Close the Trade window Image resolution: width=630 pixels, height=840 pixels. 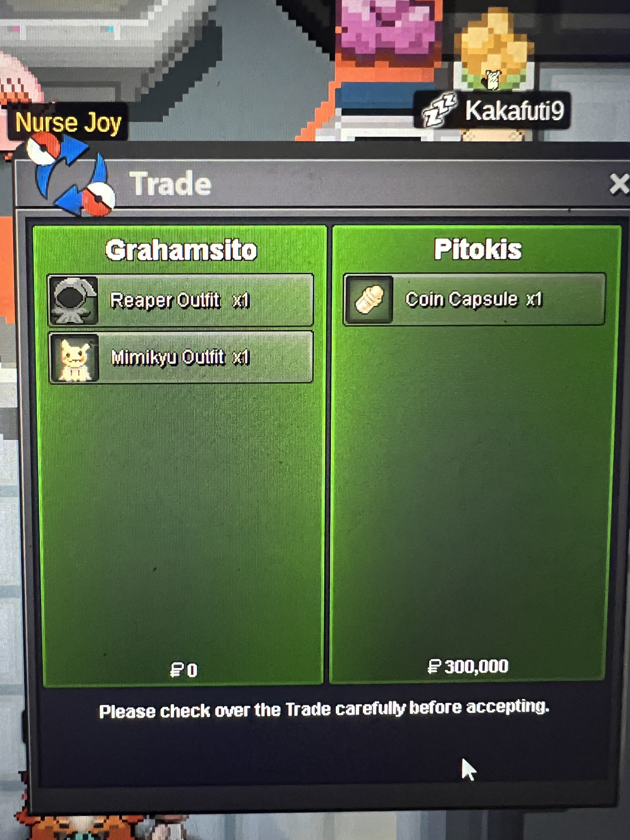click(619, 184)
